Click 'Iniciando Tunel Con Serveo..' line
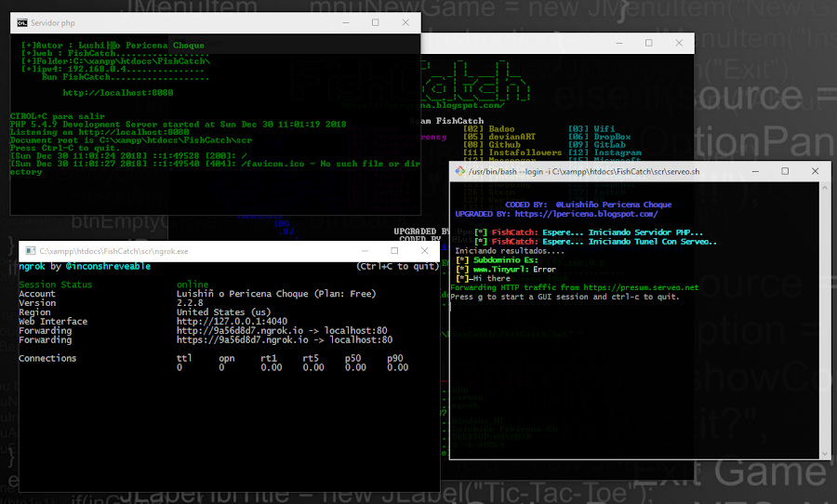 click(596, 242)
